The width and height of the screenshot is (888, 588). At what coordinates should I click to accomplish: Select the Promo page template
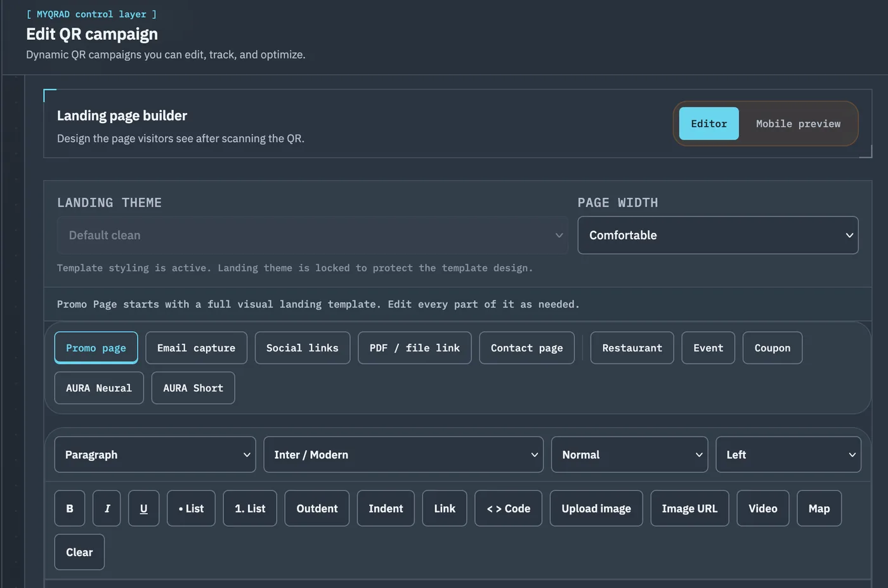[96, 348]
